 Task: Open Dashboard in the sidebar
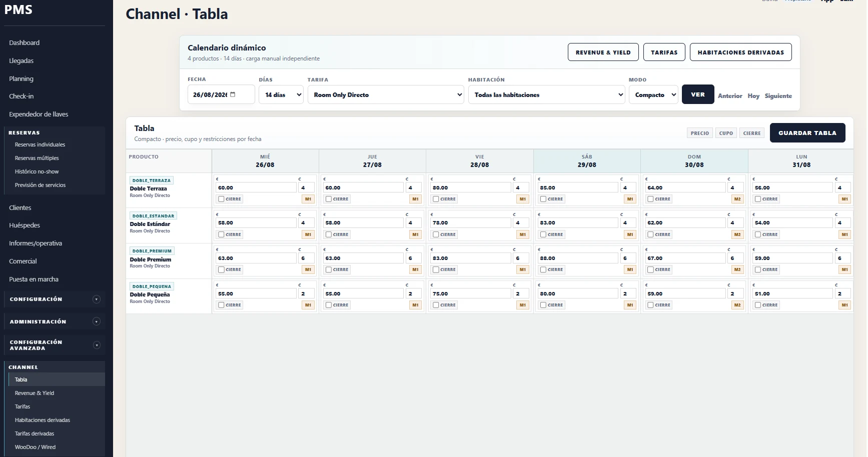point(24,43)
